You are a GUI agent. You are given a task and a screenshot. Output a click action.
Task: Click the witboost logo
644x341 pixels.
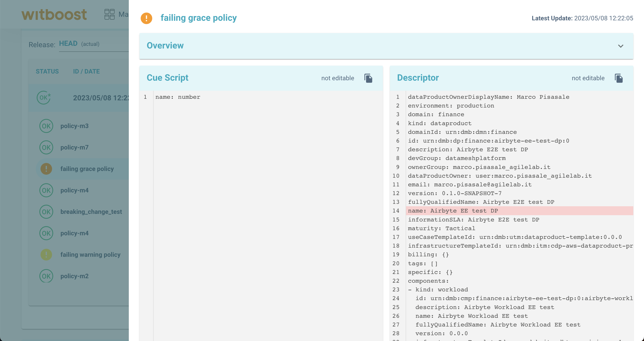pyautogui.click(x=54, y=15)
